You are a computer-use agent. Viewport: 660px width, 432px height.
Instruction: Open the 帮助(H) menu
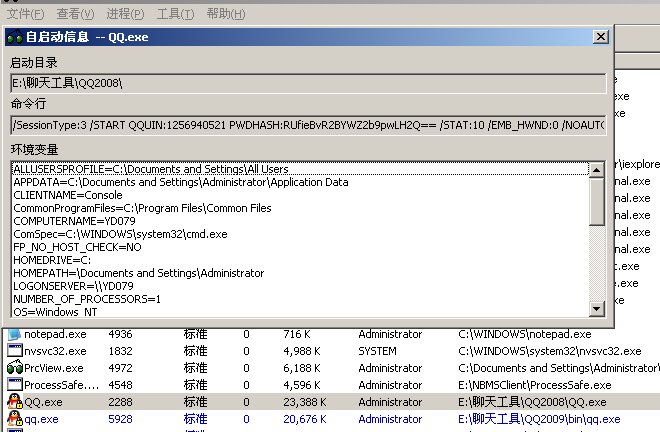226,14
